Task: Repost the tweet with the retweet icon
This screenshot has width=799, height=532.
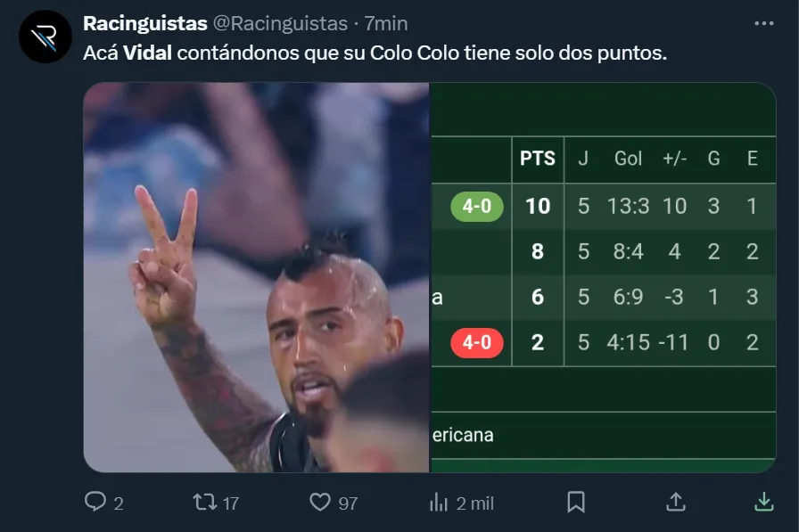Action: pyautogui.click(x=205, y=503)
